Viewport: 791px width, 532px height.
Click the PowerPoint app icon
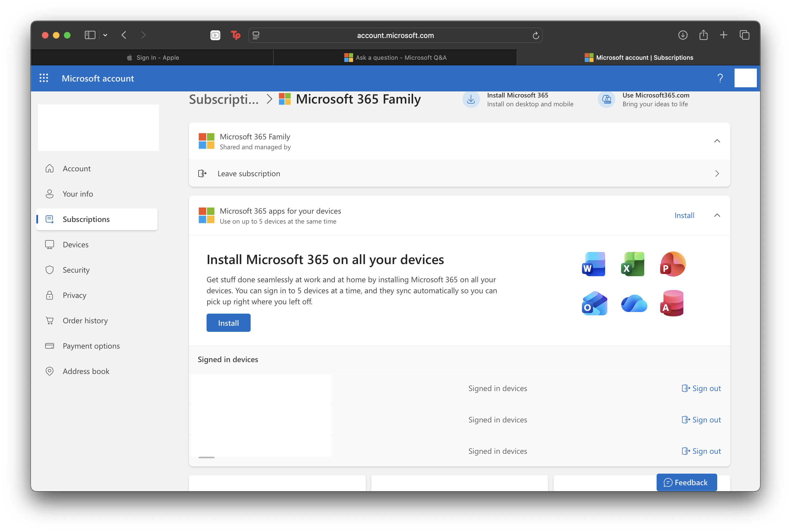click(x=673, y=264)
